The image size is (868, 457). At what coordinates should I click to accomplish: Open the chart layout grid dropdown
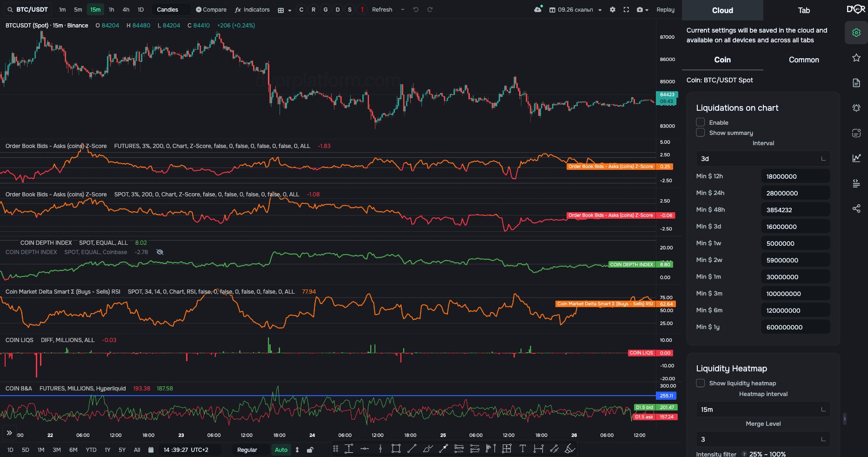tap(284, 10)
